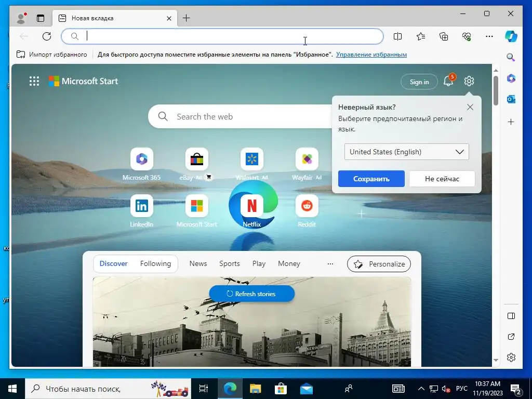This screenshot has height=399, width=532.
Task: Open the Favorites star icon
Action: tap(421, 36)
